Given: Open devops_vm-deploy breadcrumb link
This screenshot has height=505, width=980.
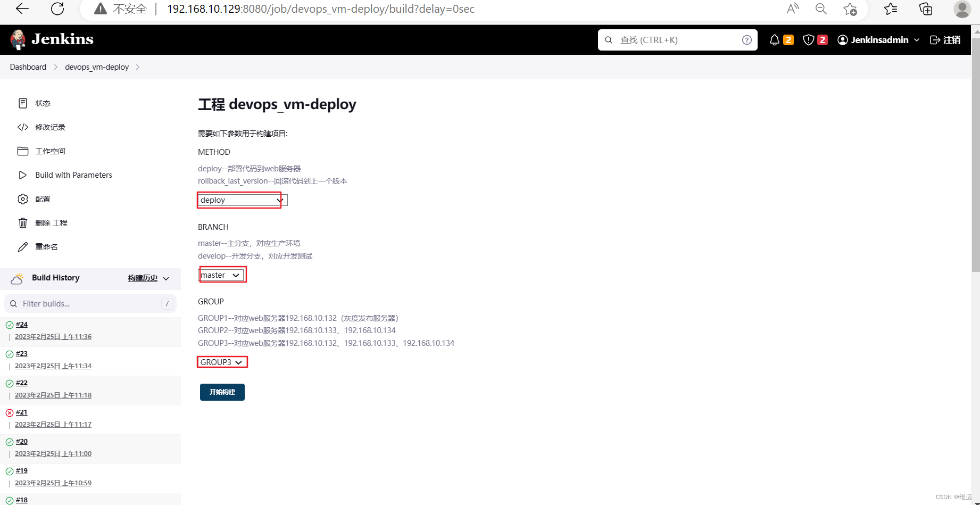Looking at the screenshot, I should click(x=97, y=67).
